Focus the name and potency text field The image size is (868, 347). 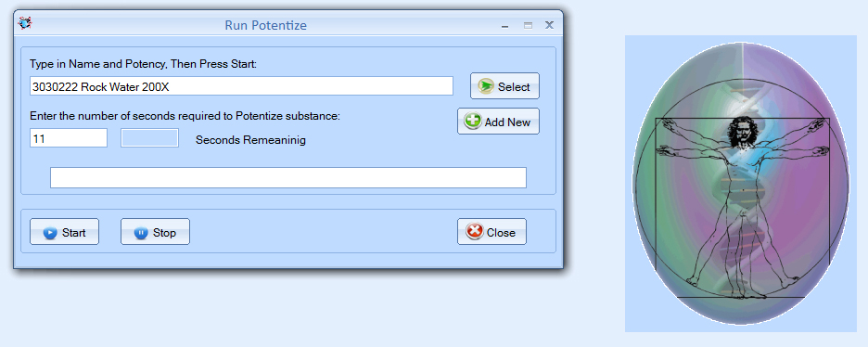click(241, 85)
